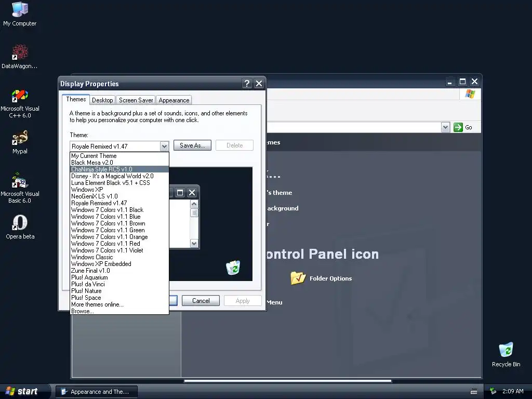The height and width of the screenshot is (399, 532).
Task: Select My Current Theme option
Action: click(119, 156)
